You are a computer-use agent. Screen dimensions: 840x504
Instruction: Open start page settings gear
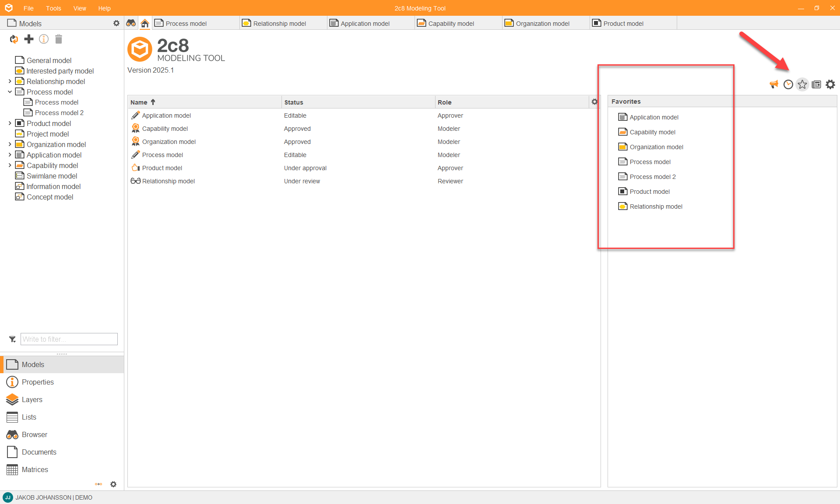tap(830, 84)
